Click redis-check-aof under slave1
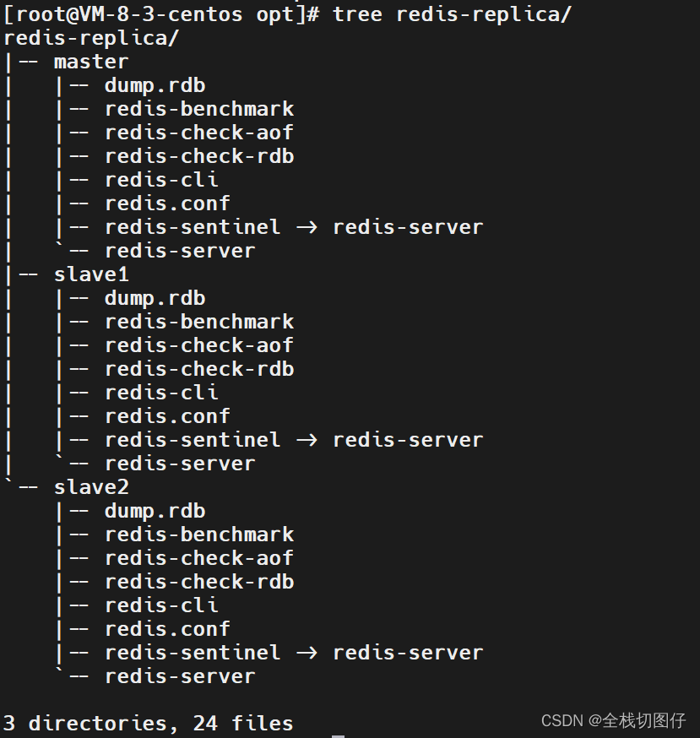Viewport: 700px width, 738px height. pos(199,345)
